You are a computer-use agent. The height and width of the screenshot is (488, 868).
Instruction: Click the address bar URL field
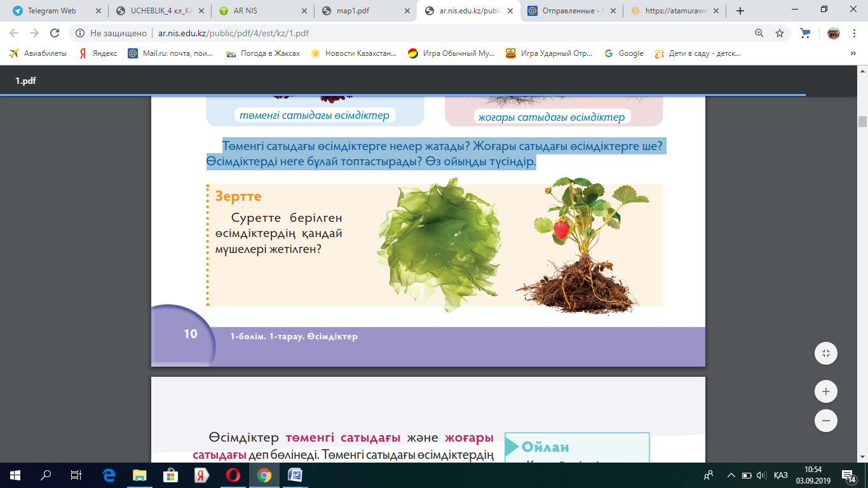pyautogui.click(x=445, y=33)
